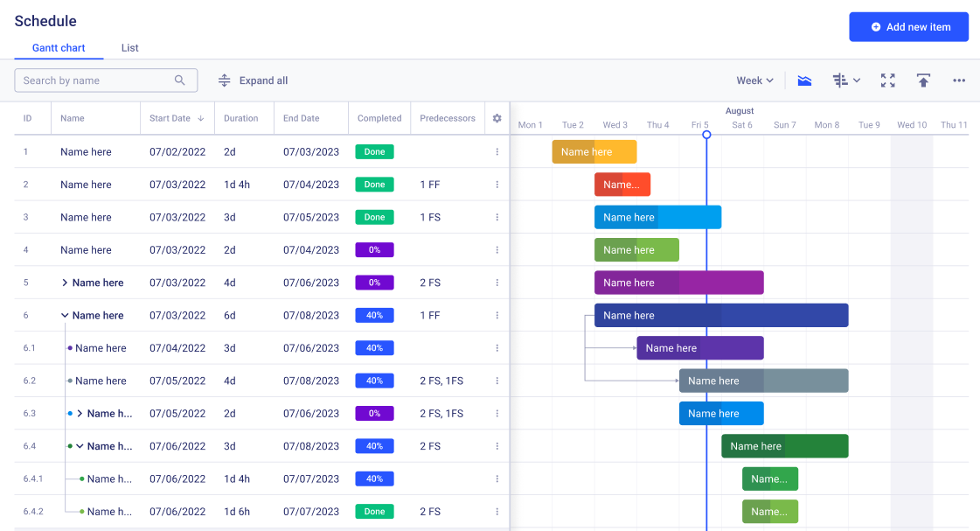Open the more options ellipsis menu
This screenshot has height=531, width=980.
click(959, 80)
